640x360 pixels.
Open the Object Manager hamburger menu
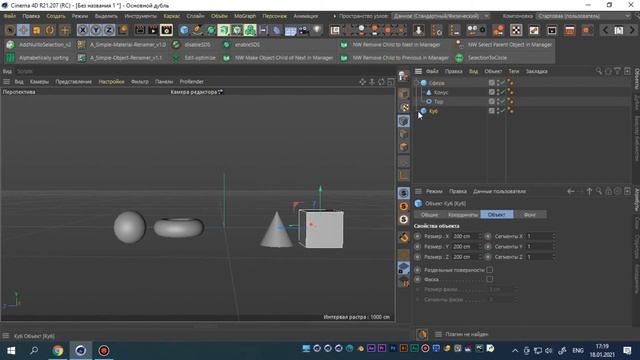click(x=418, y=71)
